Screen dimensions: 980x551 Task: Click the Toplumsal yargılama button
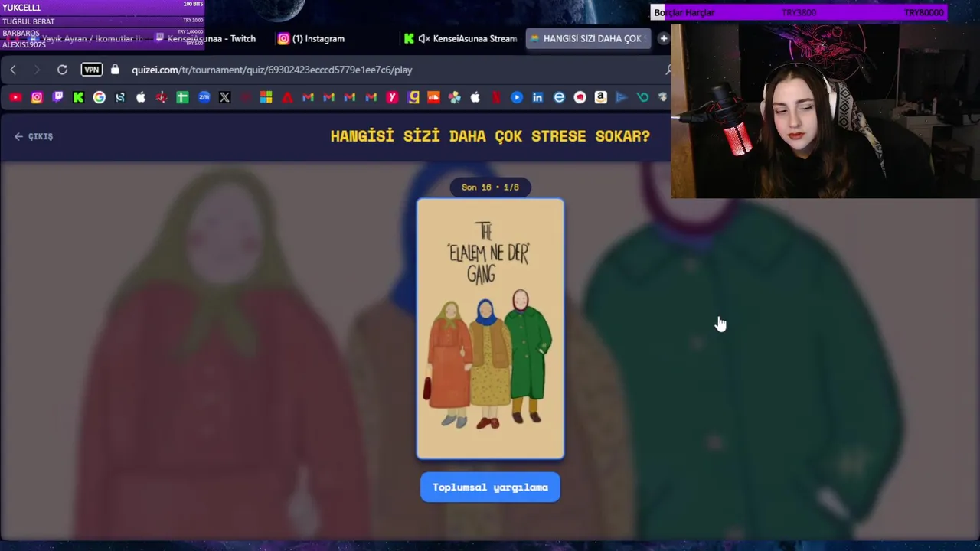click(490, 487)
